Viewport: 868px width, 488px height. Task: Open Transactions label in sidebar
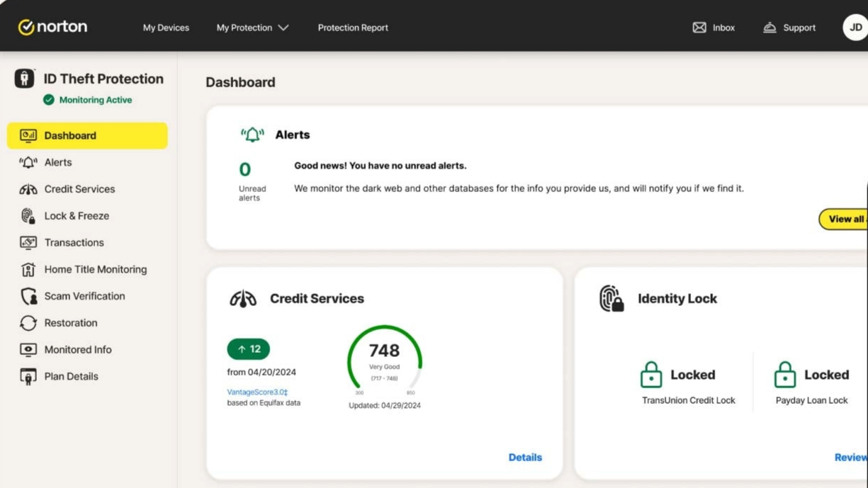pos(74,242)
